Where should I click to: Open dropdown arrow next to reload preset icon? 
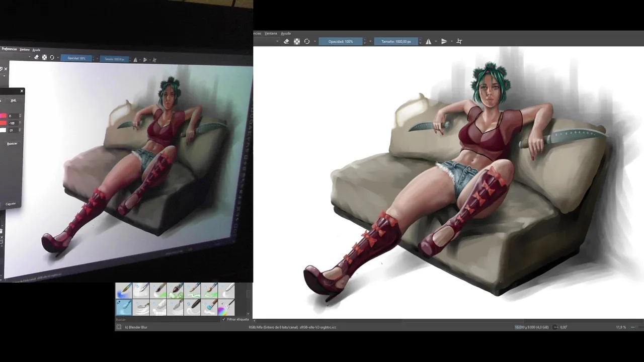pos(315,41)
